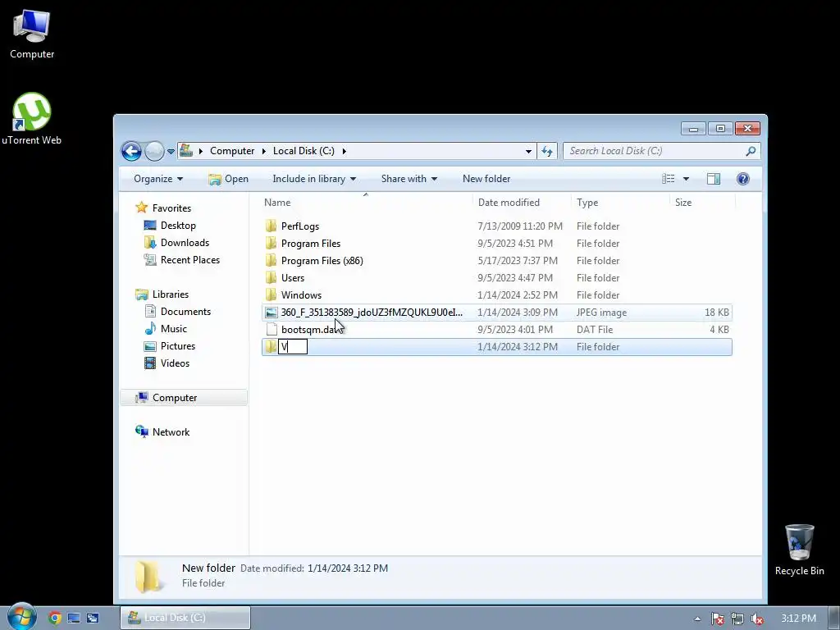Open the Videos library

click(175, 363)
